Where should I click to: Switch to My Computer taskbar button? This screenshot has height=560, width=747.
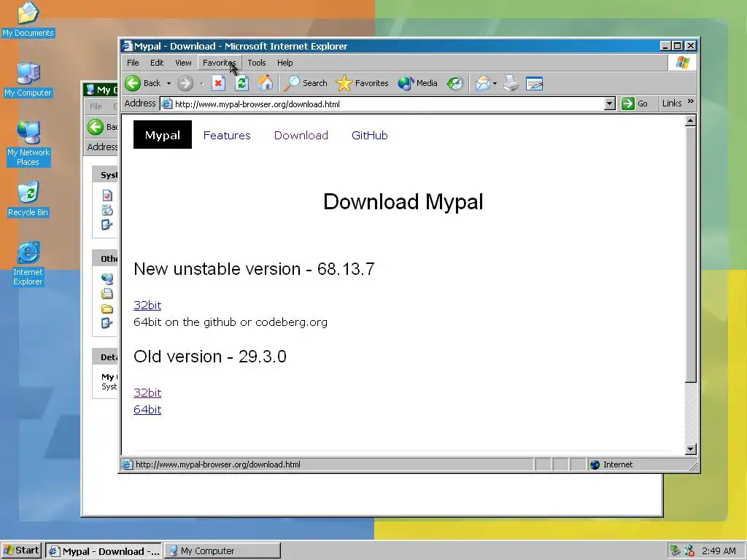point(222,551)
